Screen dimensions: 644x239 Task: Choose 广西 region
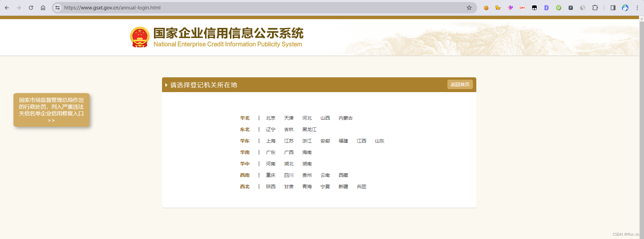pos(289,152)
